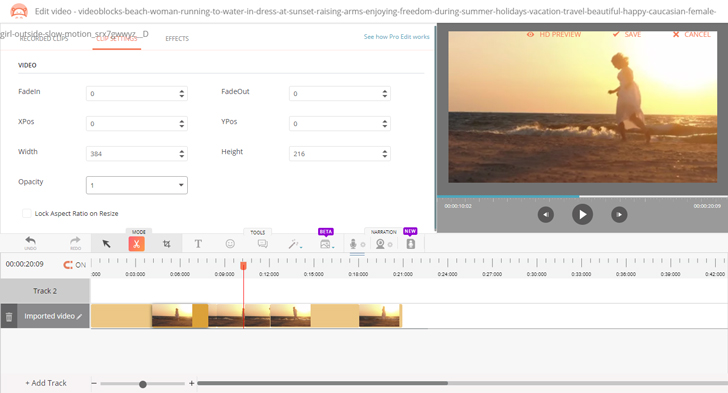Image resolution: width=728 pixels, height=393 pixels.
Task: Click HD Preview button
Action: [554, 34]
